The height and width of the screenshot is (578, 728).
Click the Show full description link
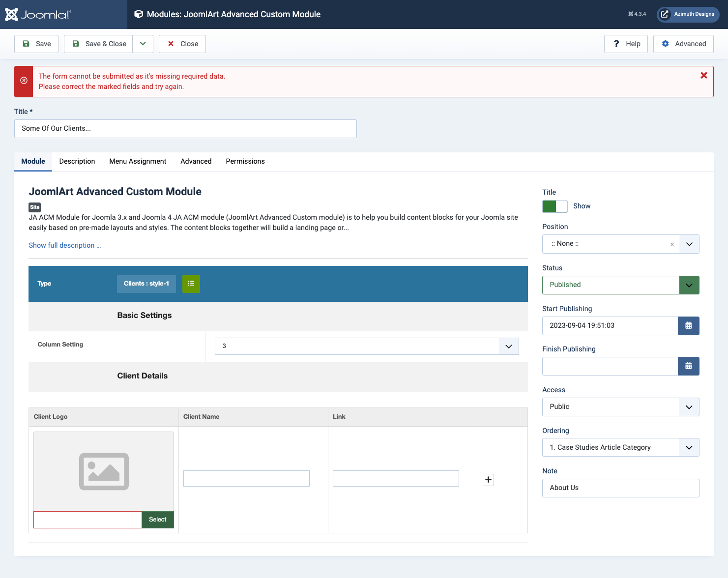65,245
